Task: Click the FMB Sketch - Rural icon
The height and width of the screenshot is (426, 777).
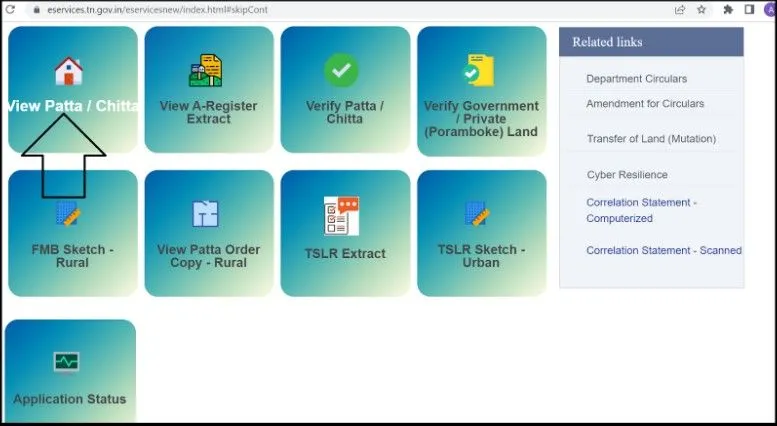Action: point(68,214)
